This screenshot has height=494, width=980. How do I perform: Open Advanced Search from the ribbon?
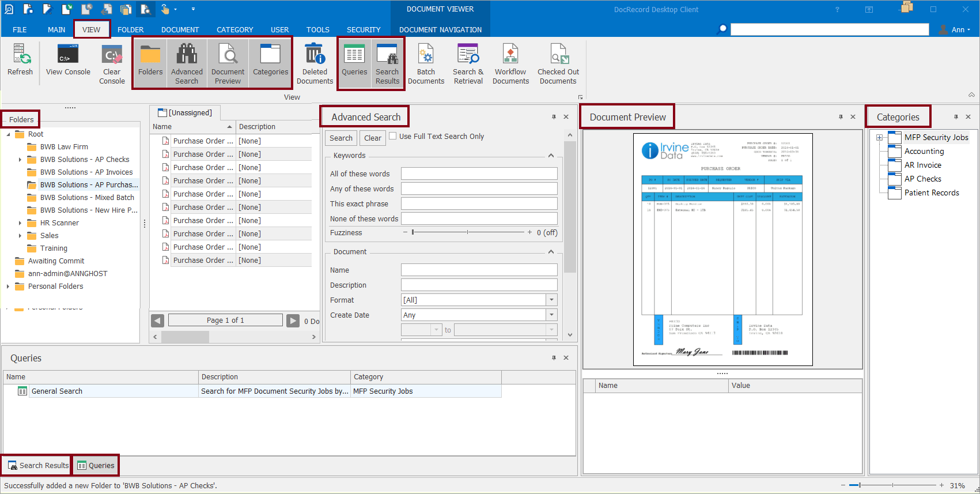tap(187, 63)
